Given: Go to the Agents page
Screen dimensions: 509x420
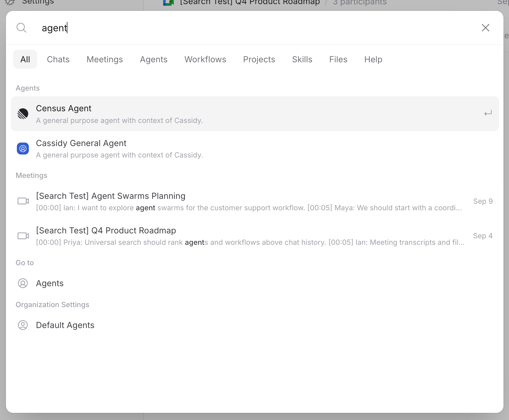Looking at the screenshot, I should (x=255, y=283).
